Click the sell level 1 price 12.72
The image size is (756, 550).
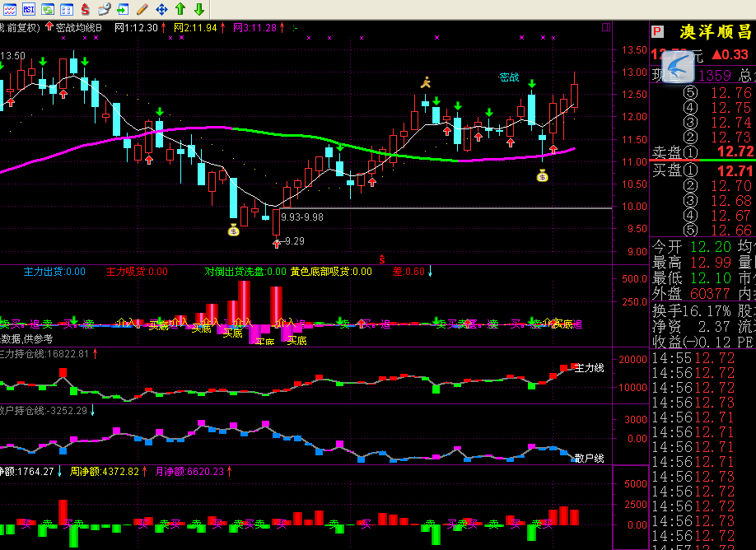click(735, 151)
